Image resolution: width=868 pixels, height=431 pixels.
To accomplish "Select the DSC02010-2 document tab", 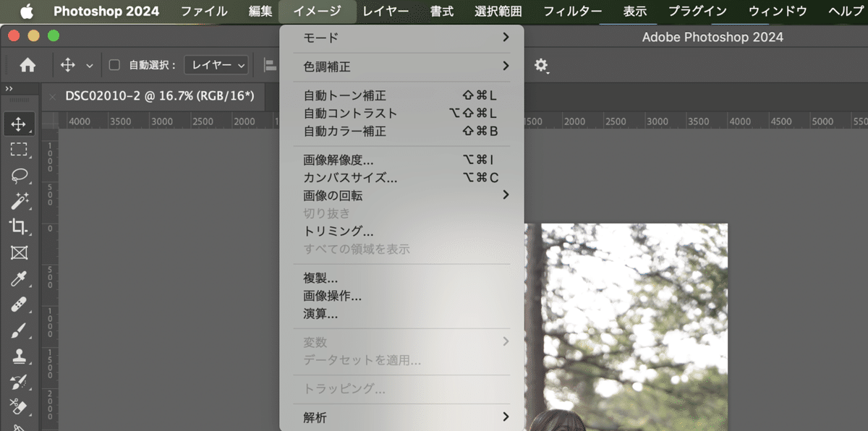I will click(158, 95).
